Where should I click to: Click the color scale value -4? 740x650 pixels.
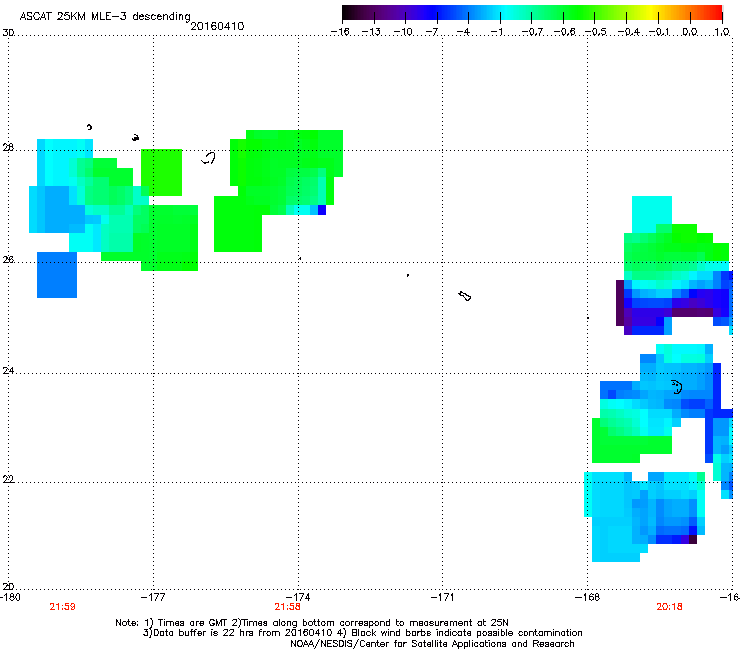(x=463, y=32)
